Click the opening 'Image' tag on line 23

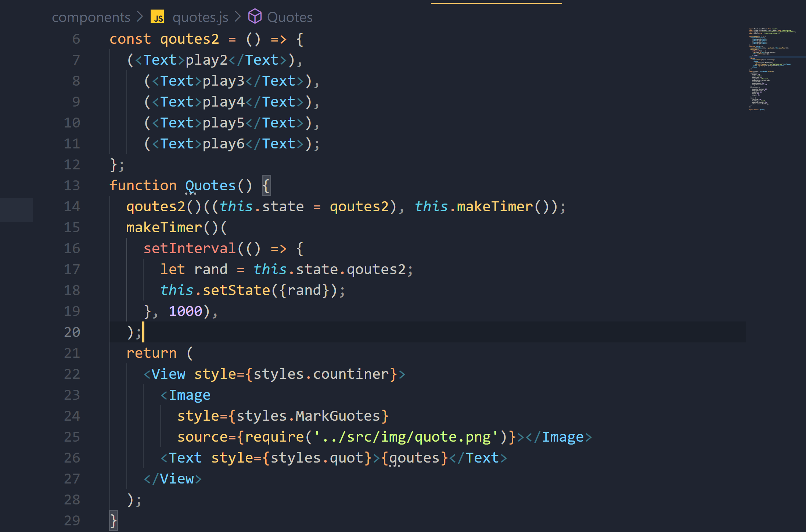pos(190,395)
